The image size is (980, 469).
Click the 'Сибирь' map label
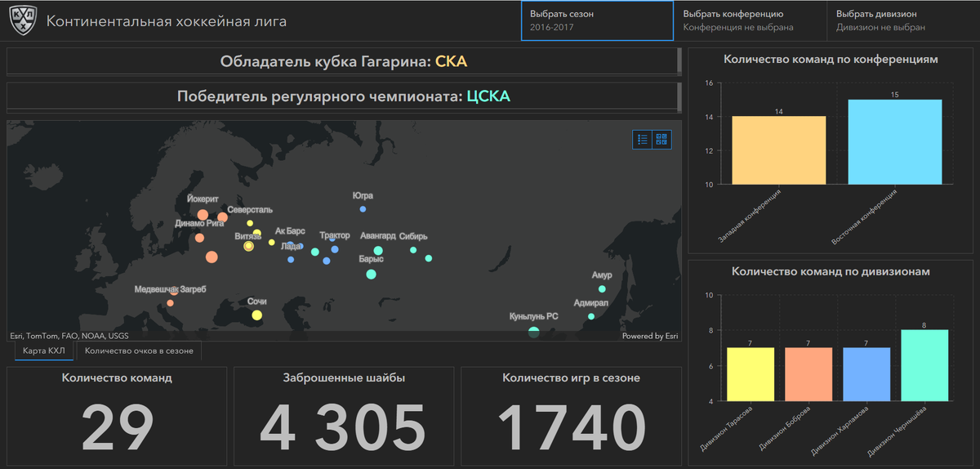(x=413, y=236)
